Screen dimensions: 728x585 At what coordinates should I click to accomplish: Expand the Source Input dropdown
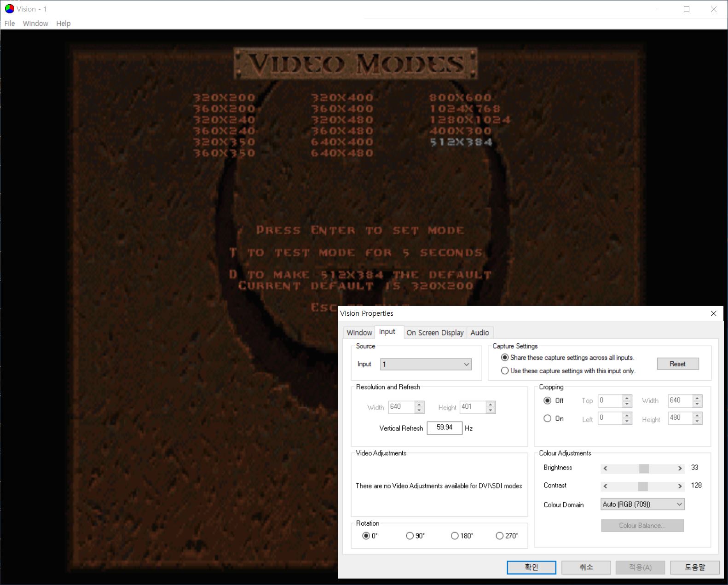[x=426, y=364]
